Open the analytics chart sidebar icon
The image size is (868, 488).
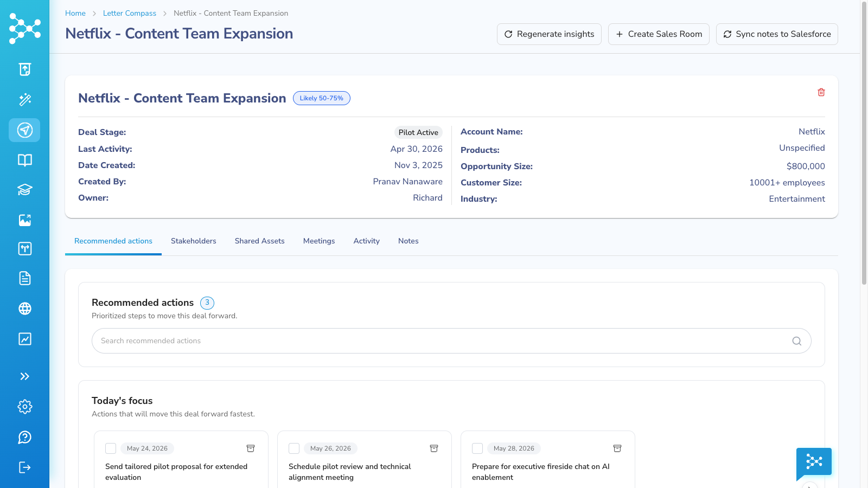[25, 339]
